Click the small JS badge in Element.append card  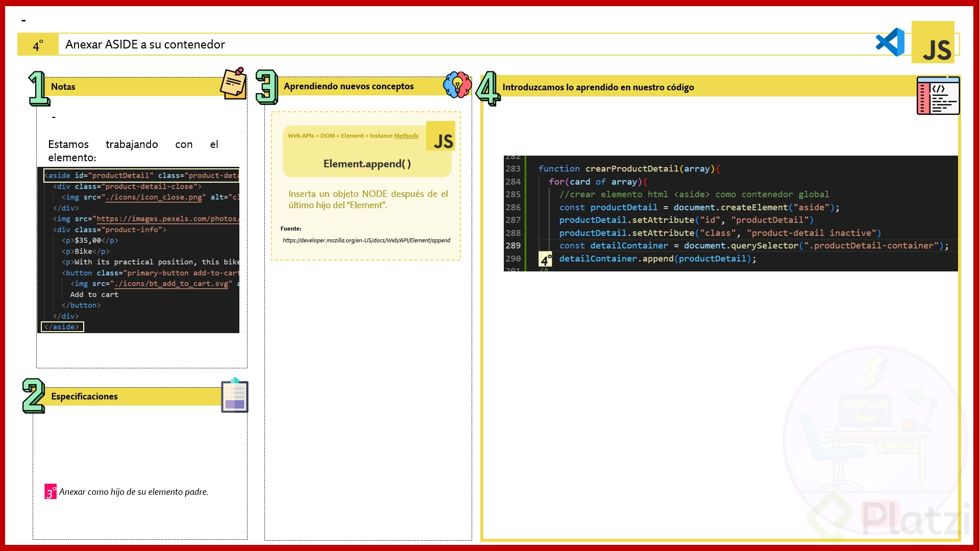coord(440,136)
